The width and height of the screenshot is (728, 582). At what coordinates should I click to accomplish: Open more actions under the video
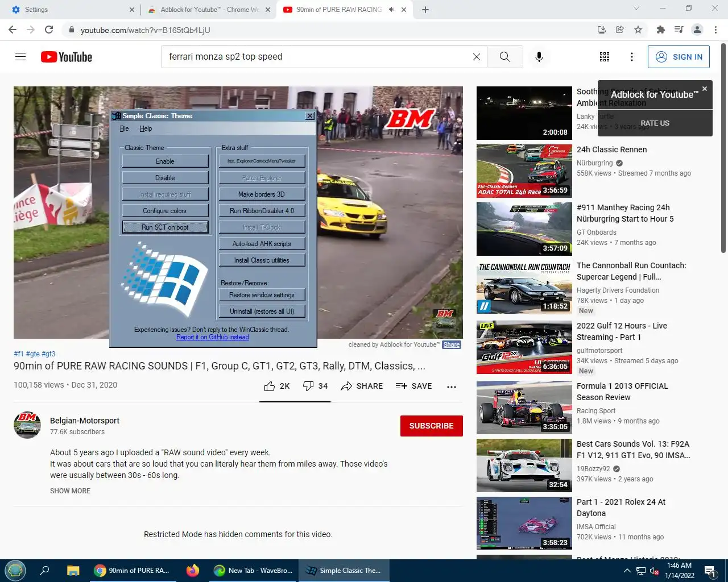click(452, 386)
